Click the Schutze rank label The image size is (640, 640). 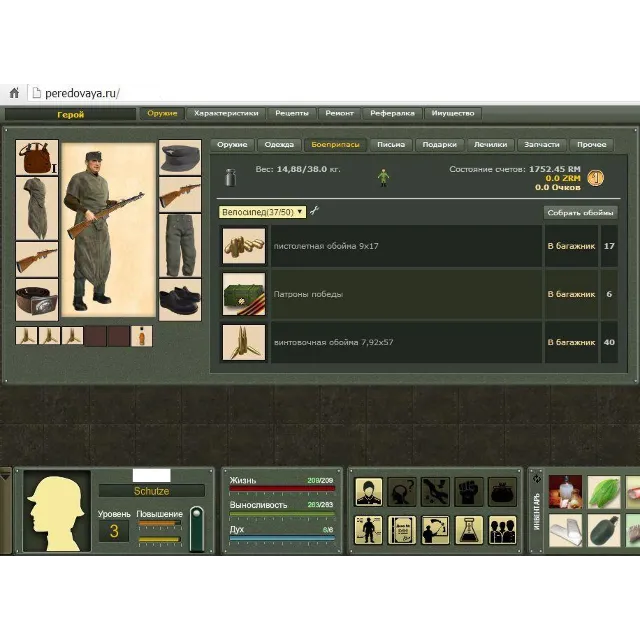151,491
